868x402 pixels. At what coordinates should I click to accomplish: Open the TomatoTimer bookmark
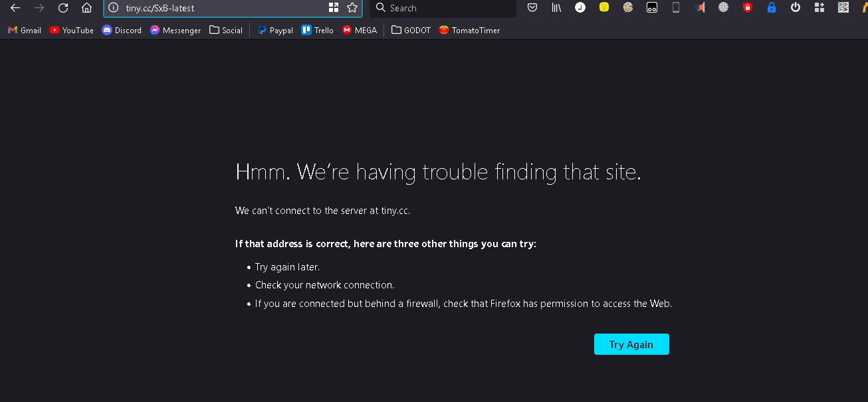(469, 30)
